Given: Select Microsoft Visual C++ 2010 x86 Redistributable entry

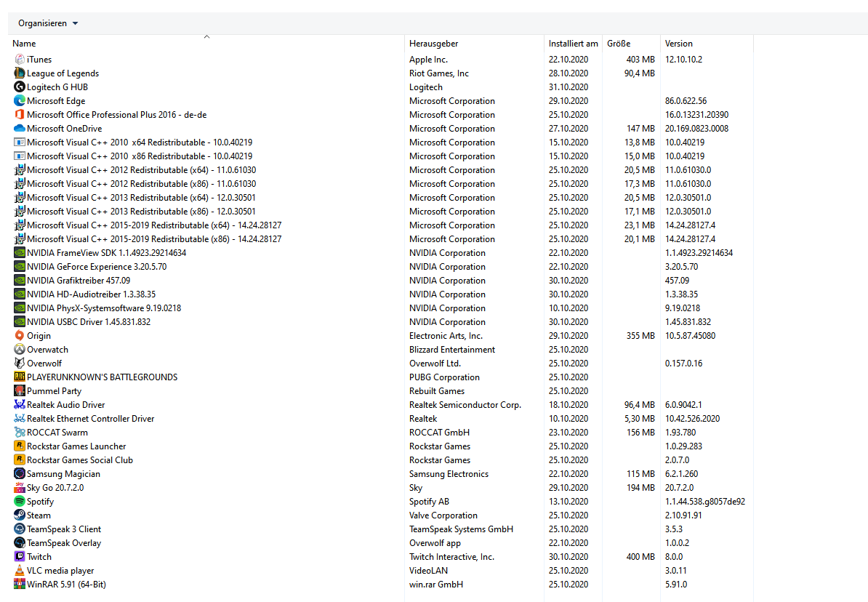Looking at the screenshot, I should tap(140, 156).
